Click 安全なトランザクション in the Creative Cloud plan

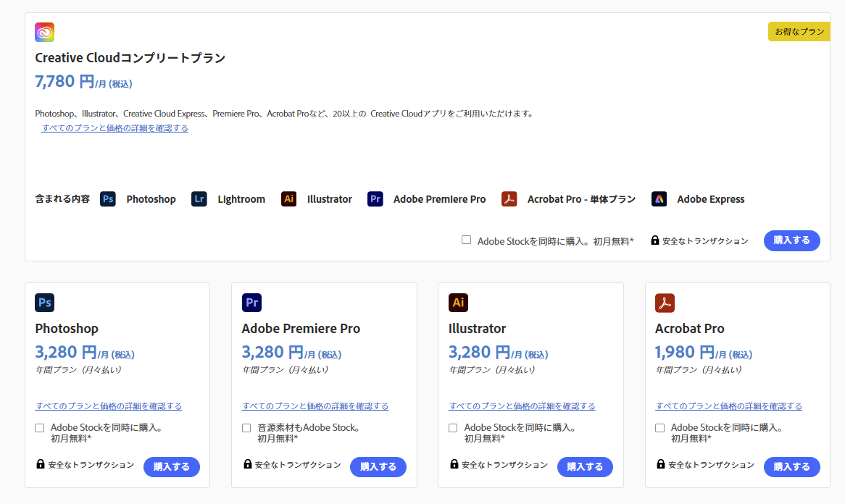pyautogui.click(x=705, y=241)
